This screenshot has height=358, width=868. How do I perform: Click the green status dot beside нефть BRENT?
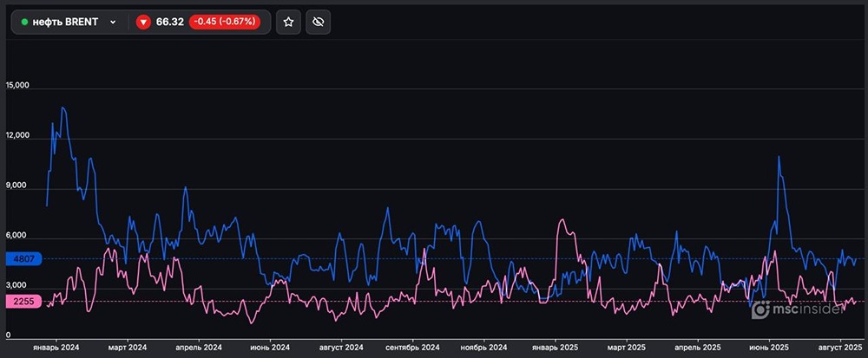[24, 22]
